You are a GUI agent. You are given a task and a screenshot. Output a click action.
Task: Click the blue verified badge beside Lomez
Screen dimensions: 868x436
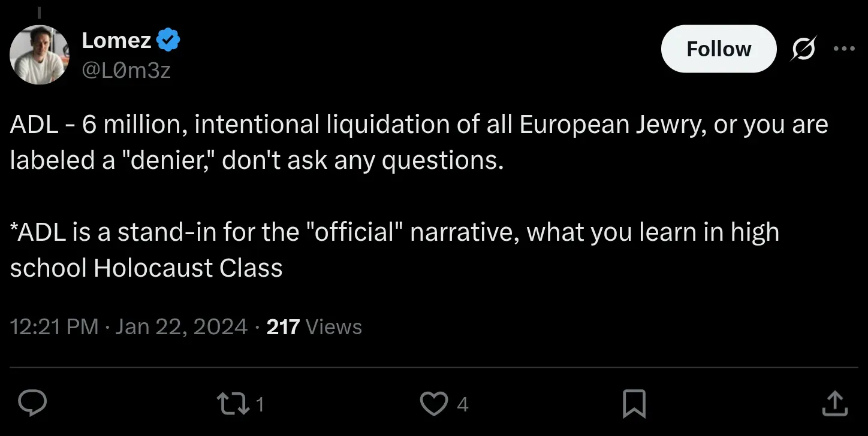point(168,41)
